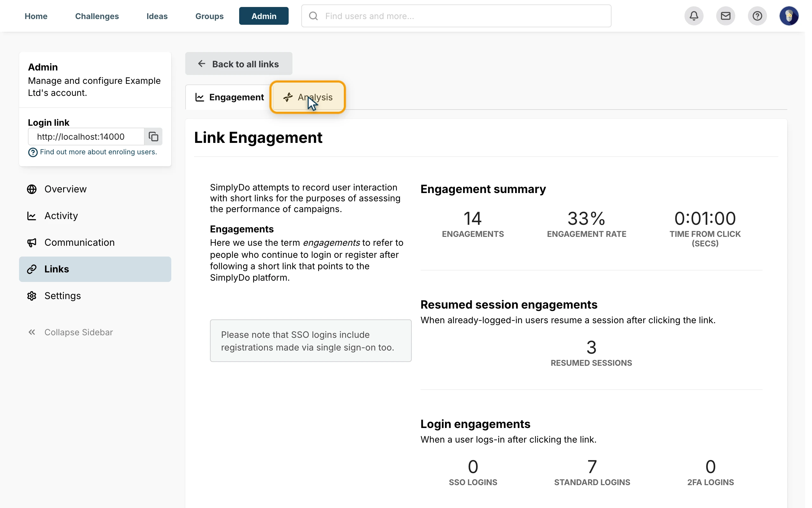Select Links in the admin sidebar
Image resolution: width=812 pixels, height=508 pixels.
click(95, 269)
